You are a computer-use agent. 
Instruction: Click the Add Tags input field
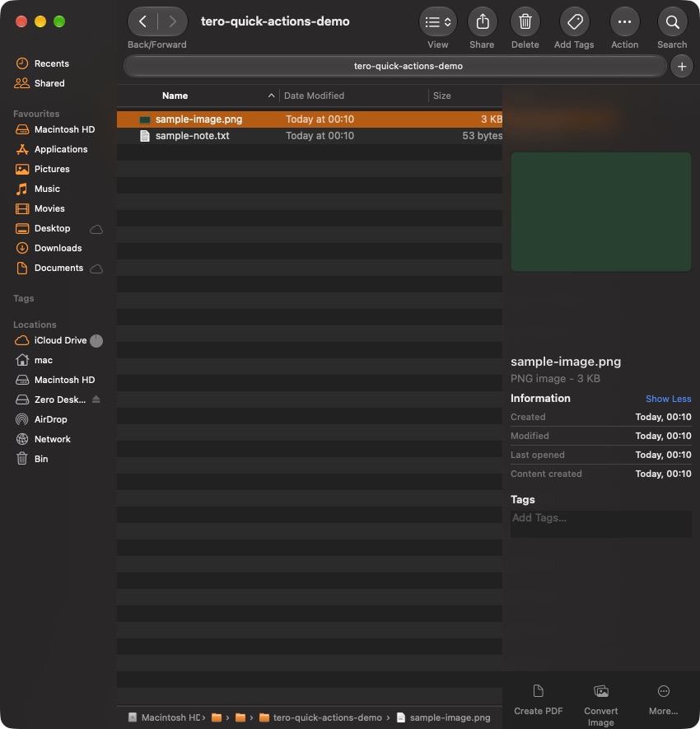[600, 524]
